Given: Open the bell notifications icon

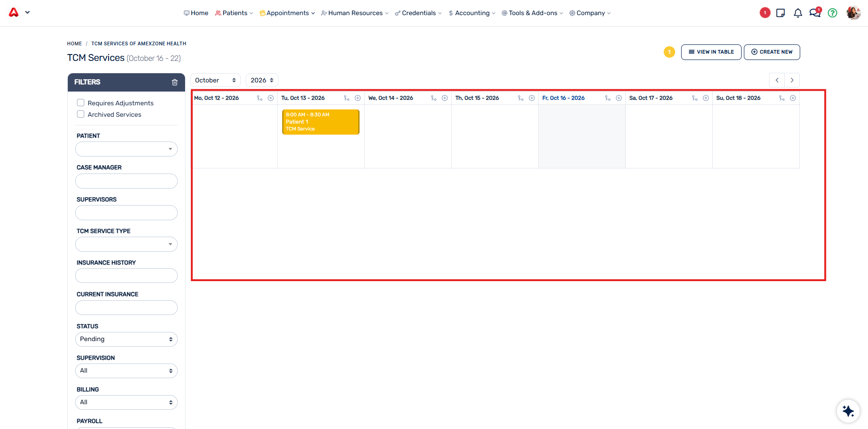Looking at the screenshot, I should coord(798,13).
